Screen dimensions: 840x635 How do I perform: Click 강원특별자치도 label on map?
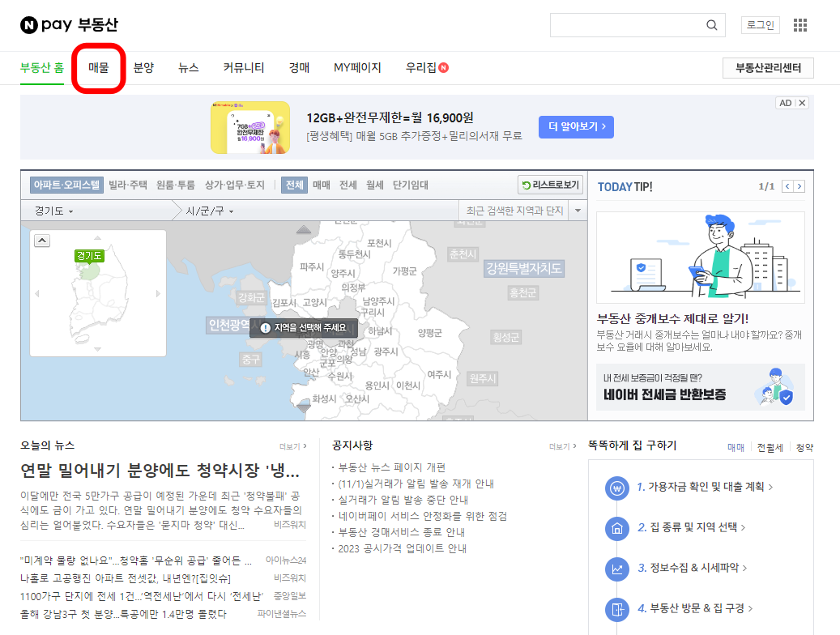coord(523,268)
